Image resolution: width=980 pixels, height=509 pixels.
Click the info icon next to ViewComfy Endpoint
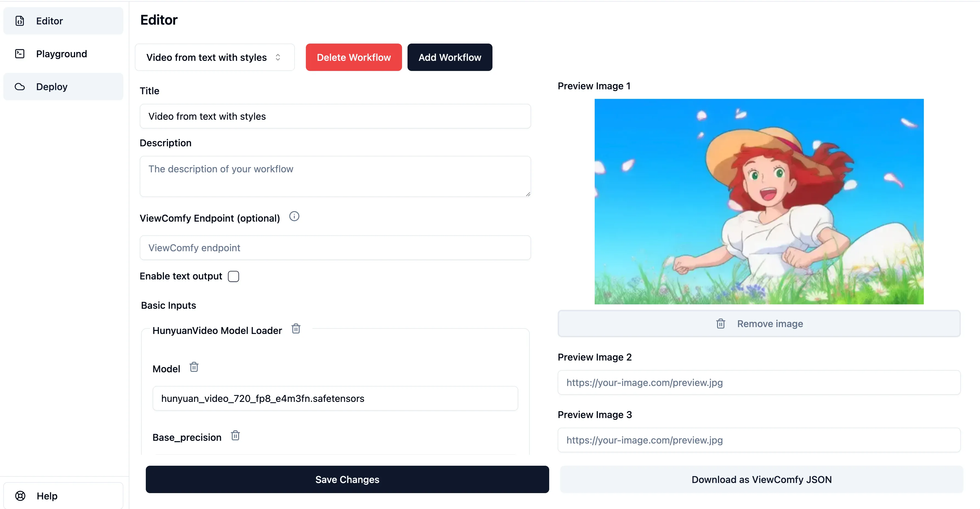(294, 216)
